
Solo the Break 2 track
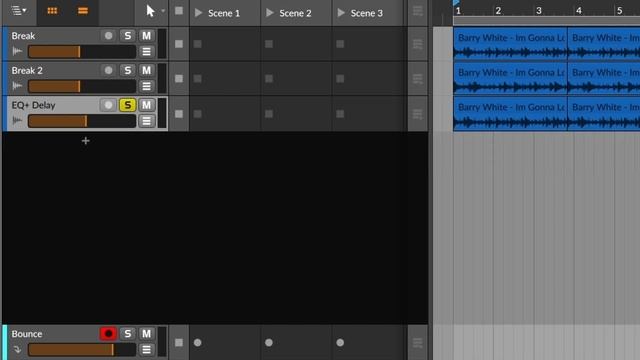pyautogui.click(x=127, y=70)
